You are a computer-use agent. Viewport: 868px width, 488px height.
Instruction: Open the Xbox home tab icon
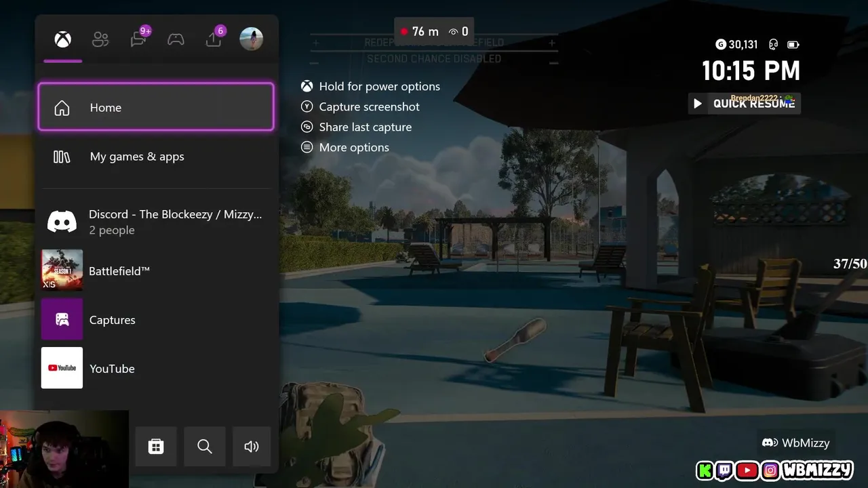[x=63, y=39]
